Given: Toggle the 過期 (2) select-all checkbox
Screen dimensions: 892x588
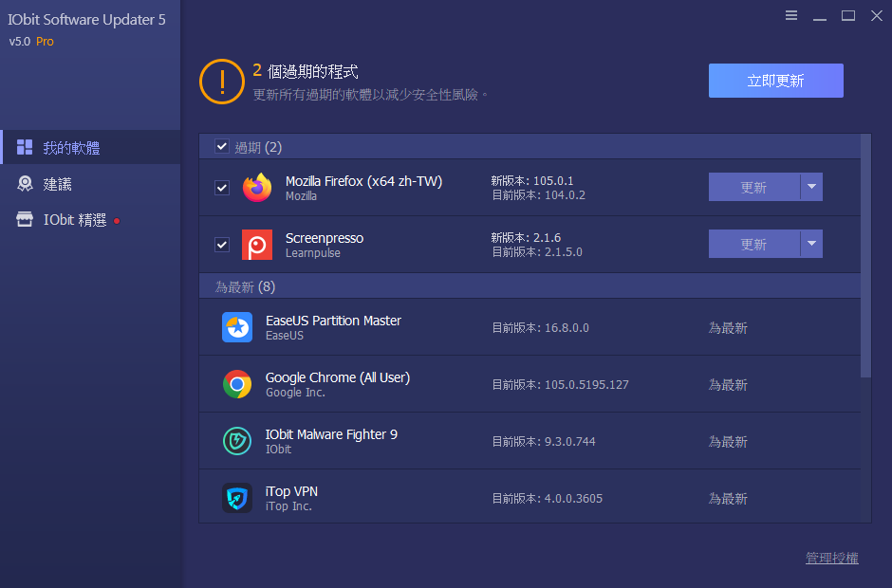Looking at the screenshot, I should 222,147.
